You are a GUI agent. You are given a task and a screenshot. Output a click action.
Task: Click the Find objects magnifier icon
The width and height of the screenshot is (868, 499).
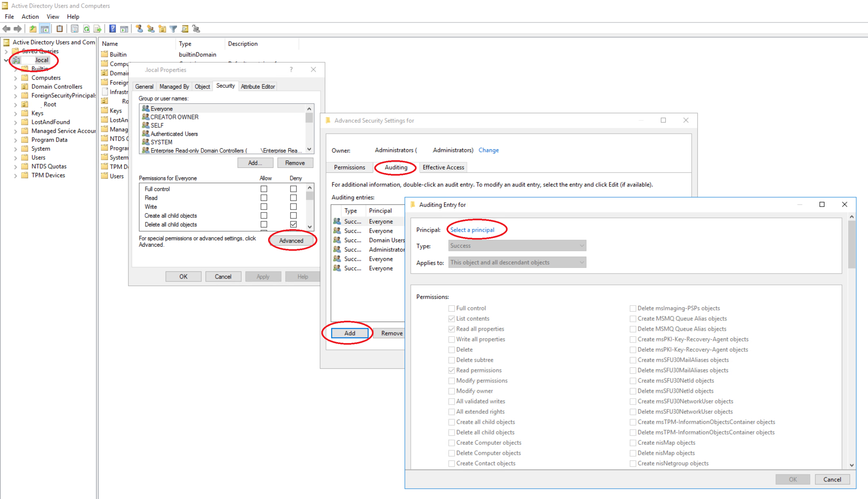point(185,29)
